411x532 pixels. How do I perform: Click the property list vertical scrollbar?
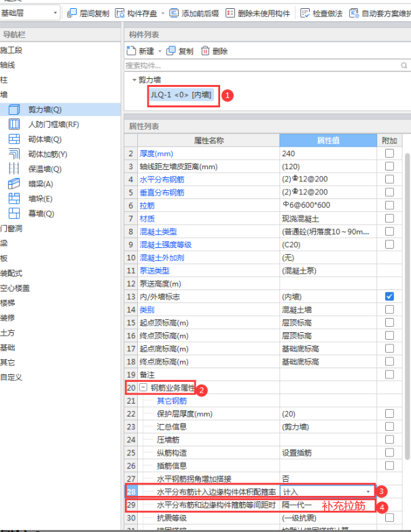pyautogui.click(x=407, y=305)
